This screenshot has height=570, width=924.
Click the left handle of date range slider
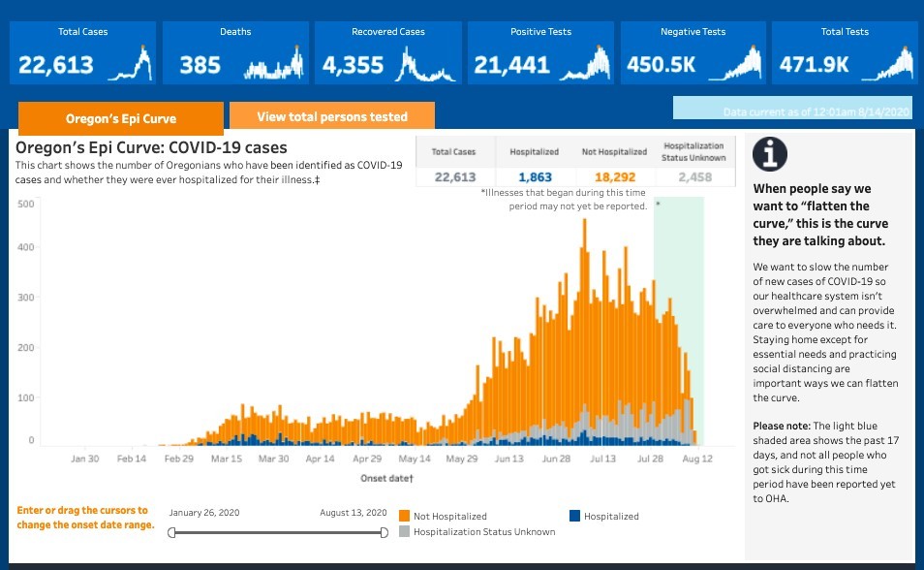171,531
